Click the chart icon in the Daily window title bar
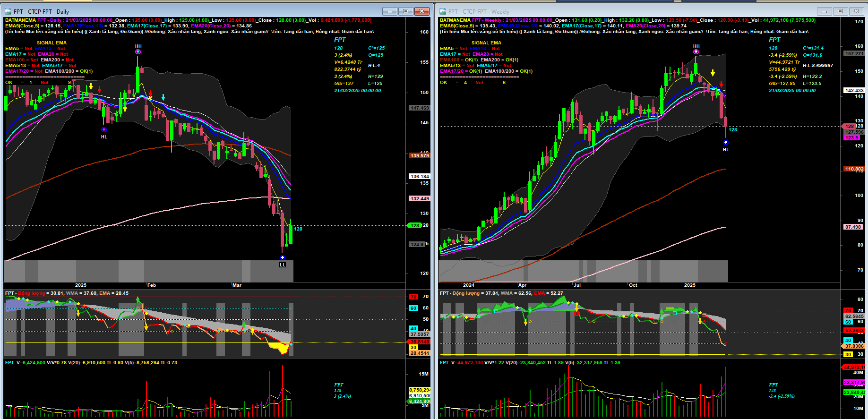The image size is (868, 419). point(8,11)
